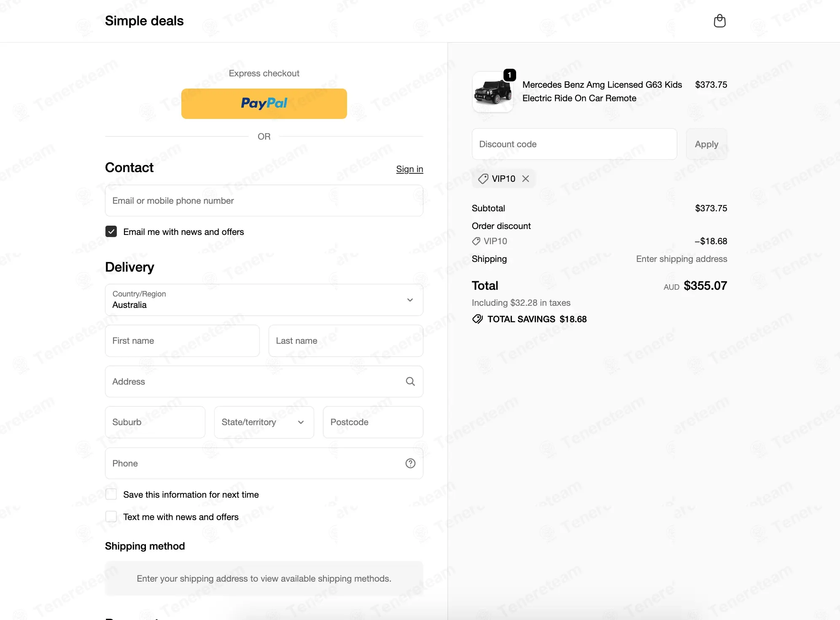Click into the Discount code field
The image size is (840, 620).
point(574,144)
